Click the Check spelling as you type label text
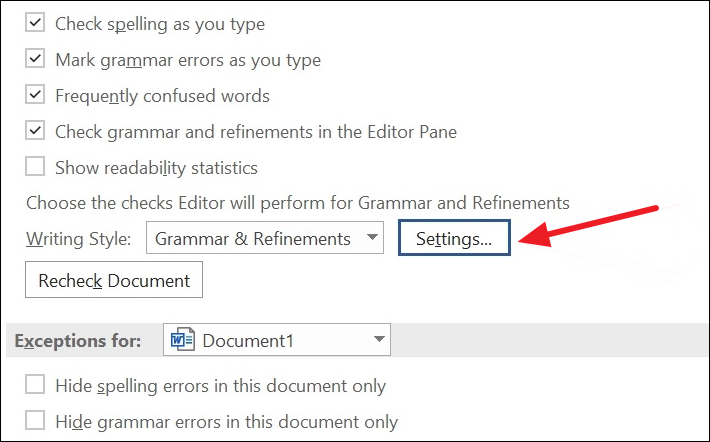Image resolution: width=710 pixels, height=442 pixels. click(x=160, y=24)
